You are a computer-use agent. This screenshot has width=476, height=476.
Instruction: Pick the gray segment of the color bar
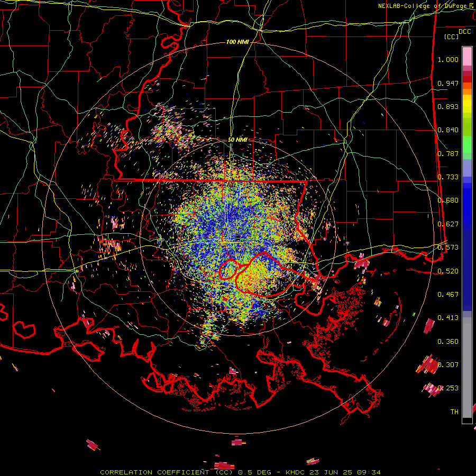(467, 368)
